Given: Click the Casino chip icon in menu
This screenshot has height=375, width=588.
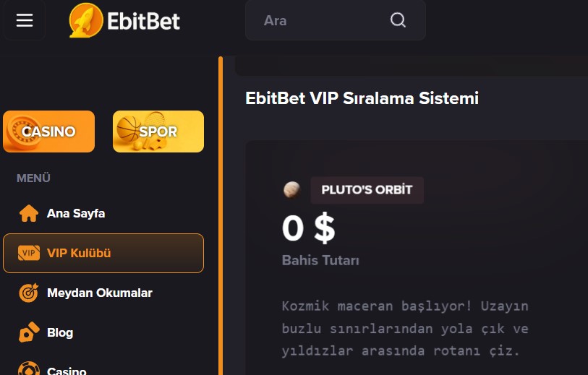Looking at the screenshot, I should pyautogui.click(x=28, y=369).
